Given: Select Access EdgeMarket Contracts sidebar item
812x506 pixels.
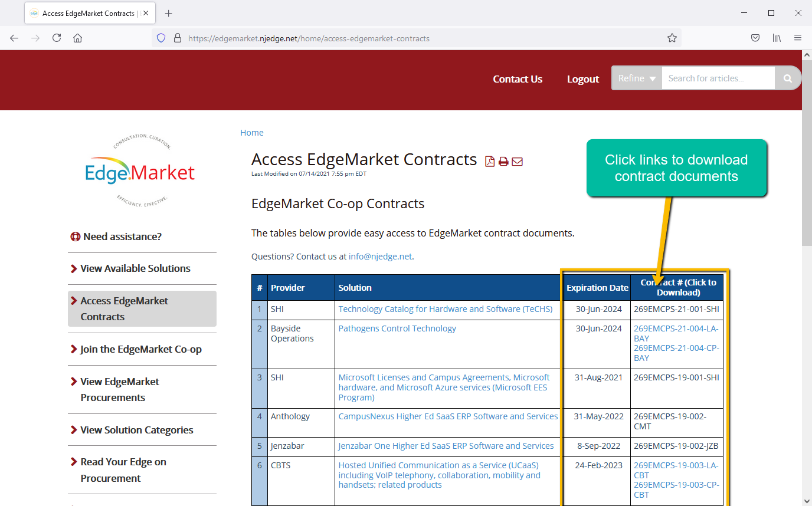Looking at the screenshot, I should click(142, 308).
